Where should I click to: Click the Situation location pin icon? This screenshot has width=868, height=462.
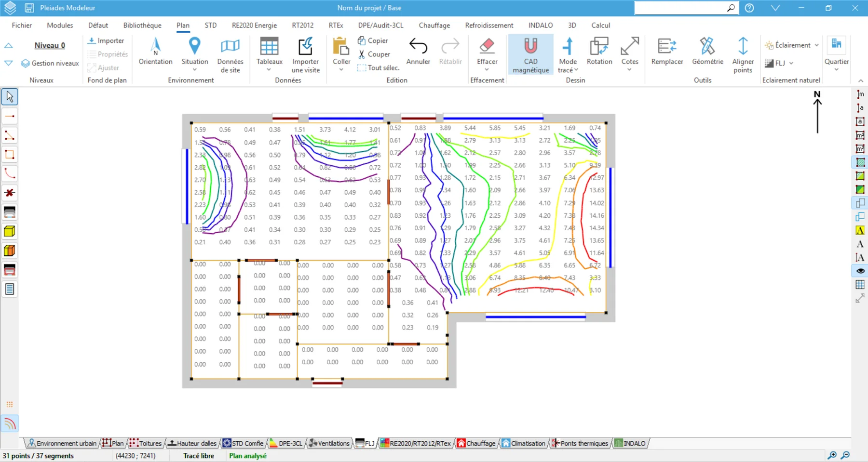point(194,46)
